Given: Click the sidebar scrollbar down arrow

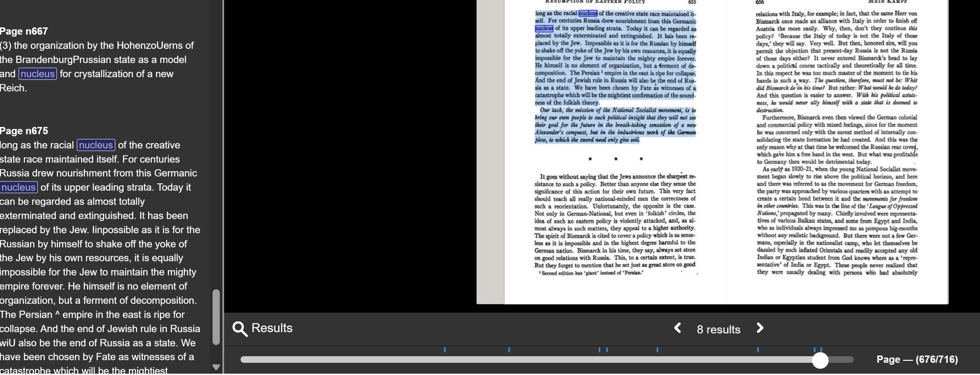Looking at the screenshot, I should (216, 367).
